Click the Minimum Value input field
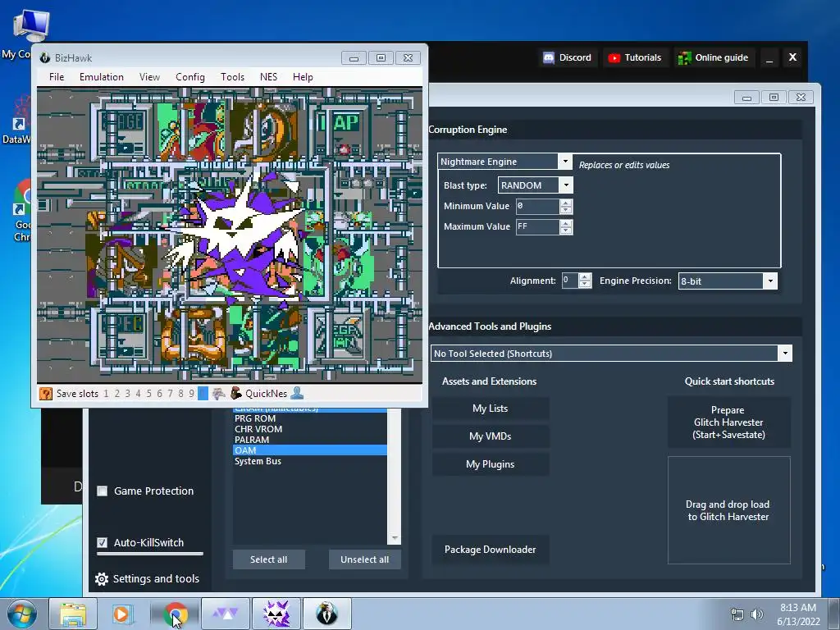The height and width of the screenshot is (630, 840). [x=538, y=207]
